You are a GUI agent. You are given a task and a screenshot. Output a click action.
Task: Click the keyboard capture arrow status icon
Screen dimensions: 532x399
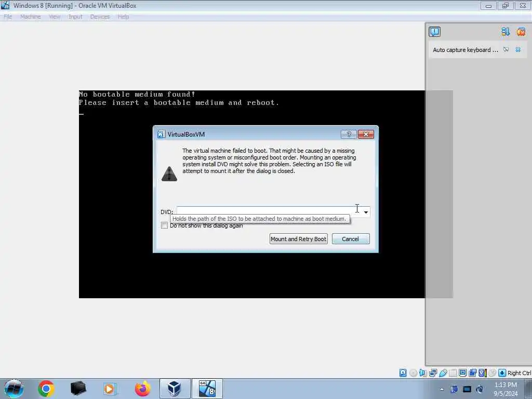pos(502,373)
